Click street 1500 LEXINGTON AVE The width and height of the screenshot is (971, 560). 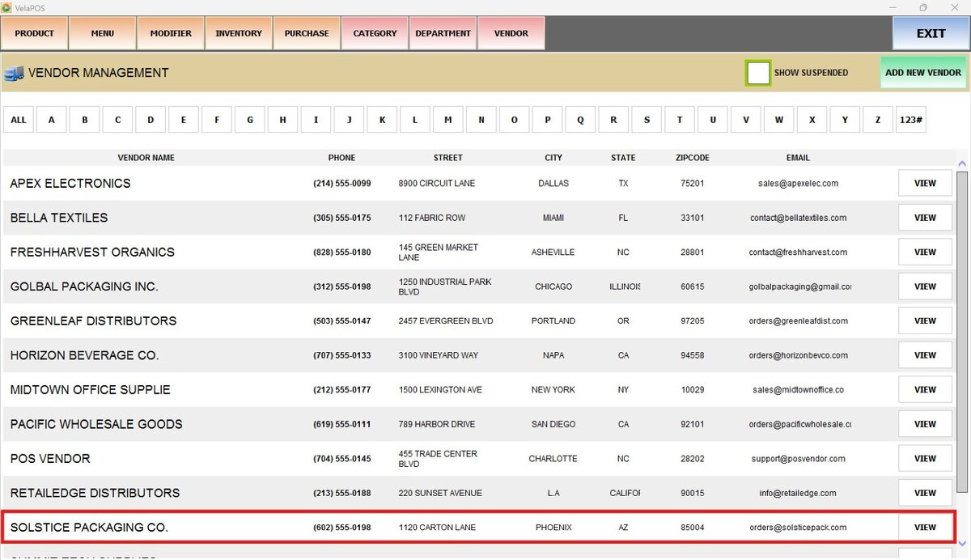tap(440, 390)
